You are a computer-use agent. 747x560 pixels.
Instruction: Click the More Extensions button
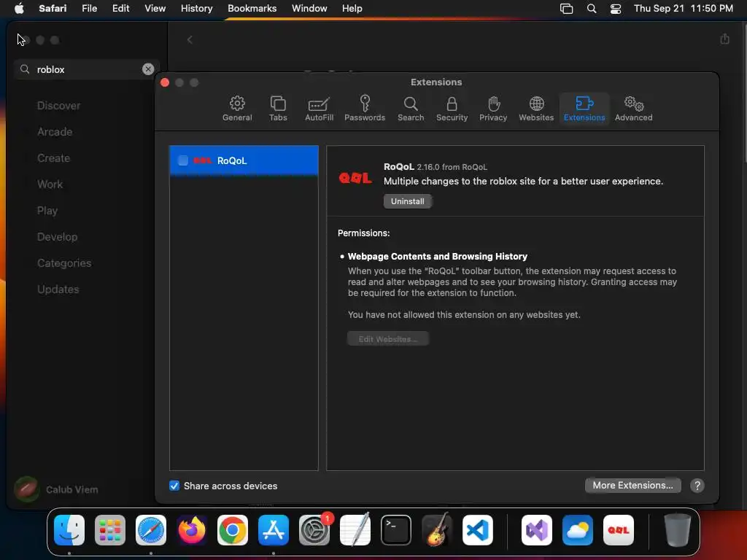(632, 485)
